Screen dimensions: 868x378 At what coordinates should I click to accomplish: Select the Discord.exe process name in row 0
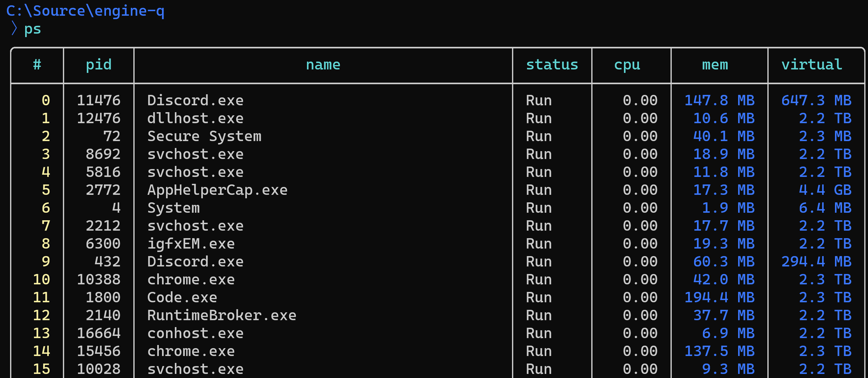195,100
